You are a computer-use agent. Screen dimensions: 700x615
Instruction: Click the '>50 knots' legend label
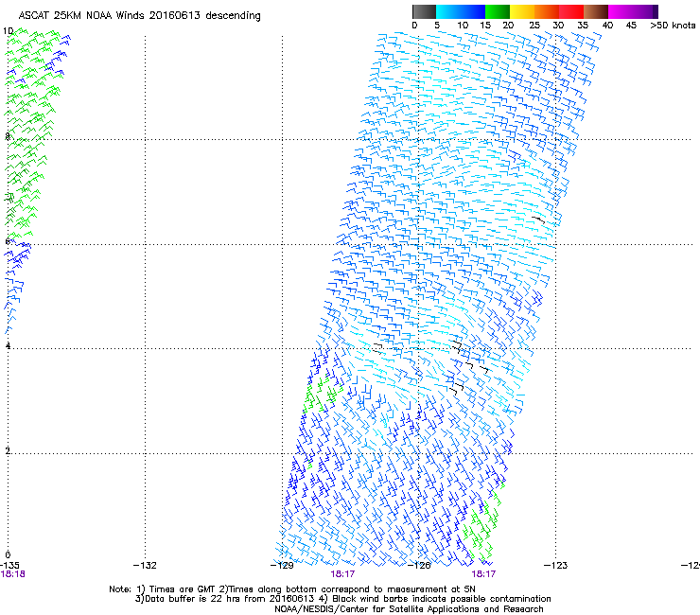click(673, 26)
